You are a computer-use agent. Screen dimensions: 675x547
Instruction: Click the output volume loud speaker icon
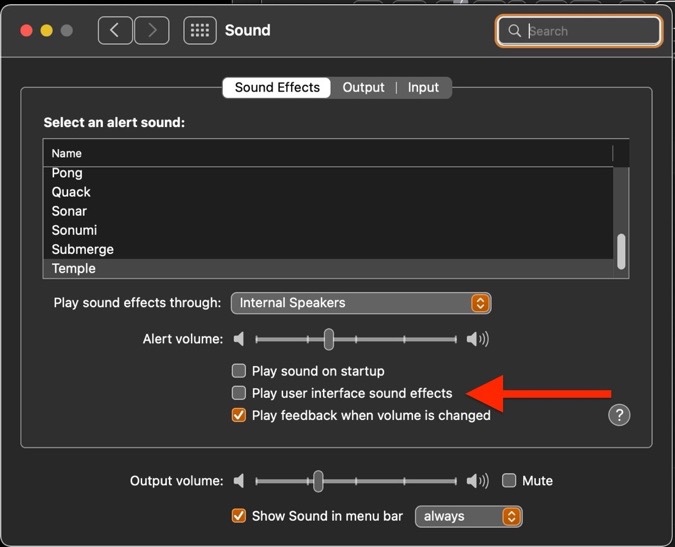point(478,481)
